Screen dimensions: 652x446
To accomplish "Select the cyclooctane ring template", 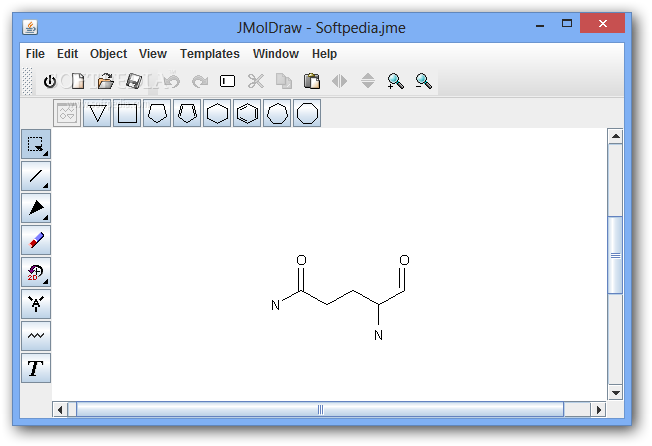I will coord(307,113).
